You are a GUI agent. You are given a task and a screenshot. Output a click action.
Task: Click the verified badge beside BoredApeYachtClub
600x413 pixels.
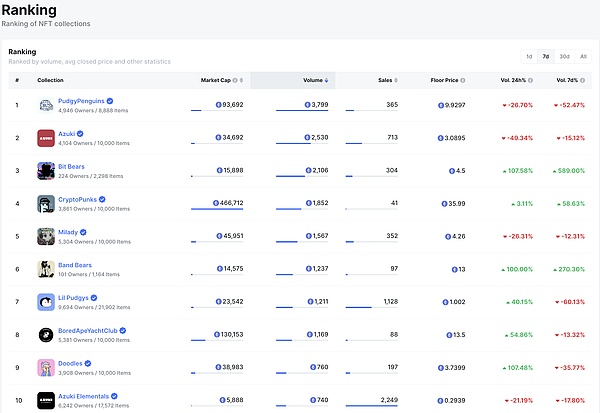(123, 331)
